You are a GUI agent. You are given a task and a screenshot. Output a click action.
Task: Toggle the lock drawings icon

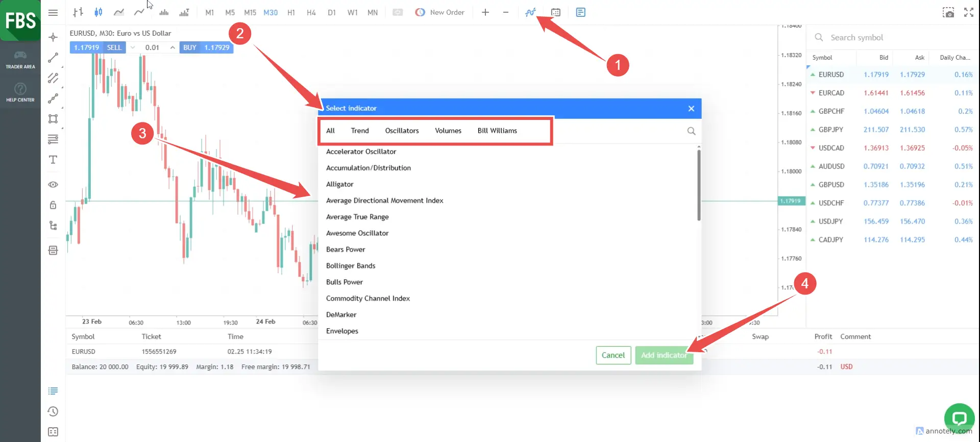pyautogui.click(x=53, y=205)
